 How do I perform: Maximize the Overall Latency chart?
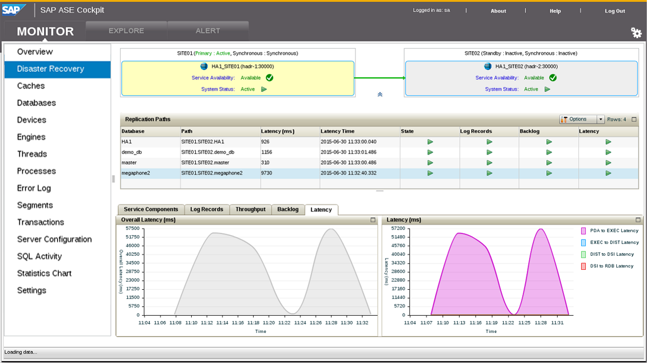coord(373,220)
